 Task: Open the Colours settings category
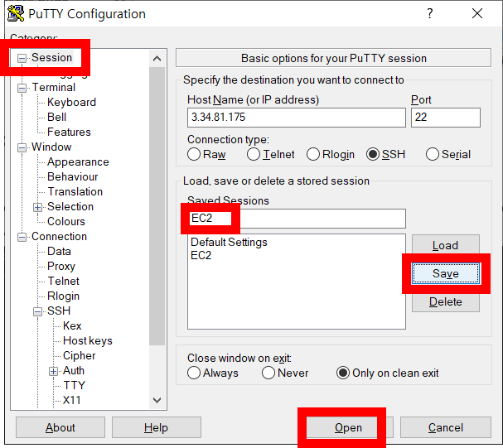(66, 221)
